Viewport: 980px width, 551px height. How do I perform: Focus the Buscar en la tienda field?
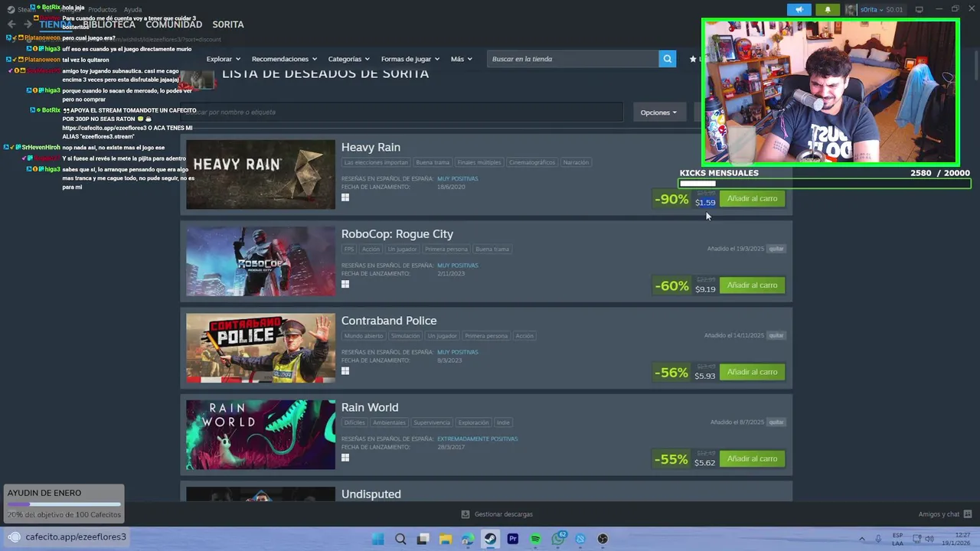pos(573,59)
